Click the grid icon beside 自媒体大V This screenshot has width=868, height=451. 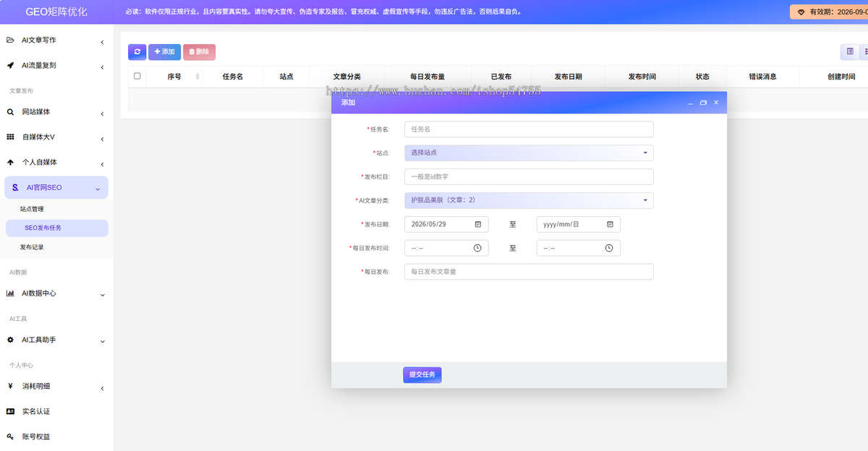pyautogui.click(x=10, y=137)
